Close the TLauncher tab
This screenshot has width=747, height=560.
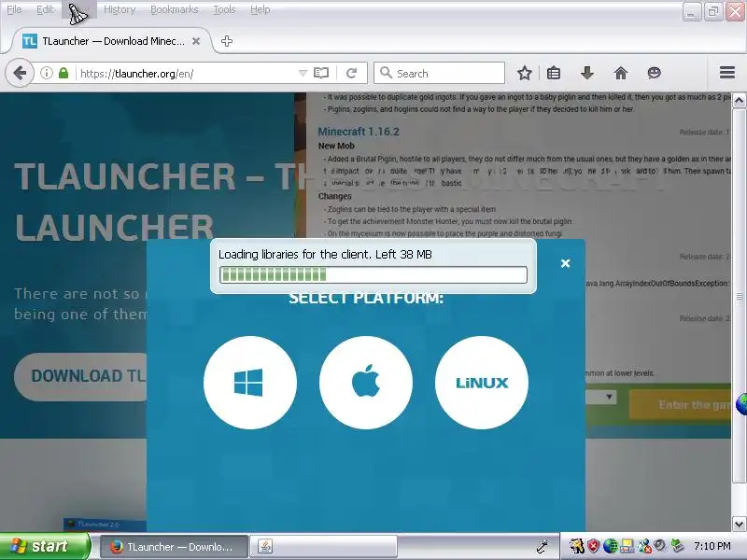tap(196, 41)
